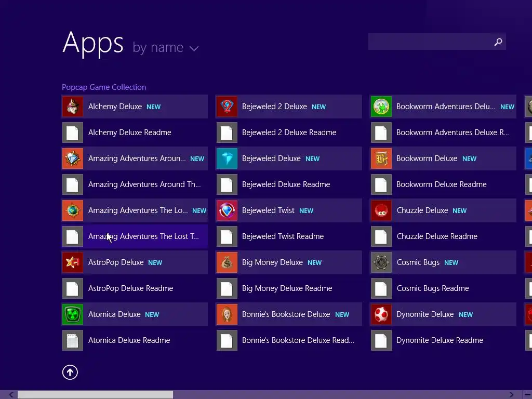Click the scrollbar right arrow
This screenshot has width=532, height=399.
pos(511,395)
